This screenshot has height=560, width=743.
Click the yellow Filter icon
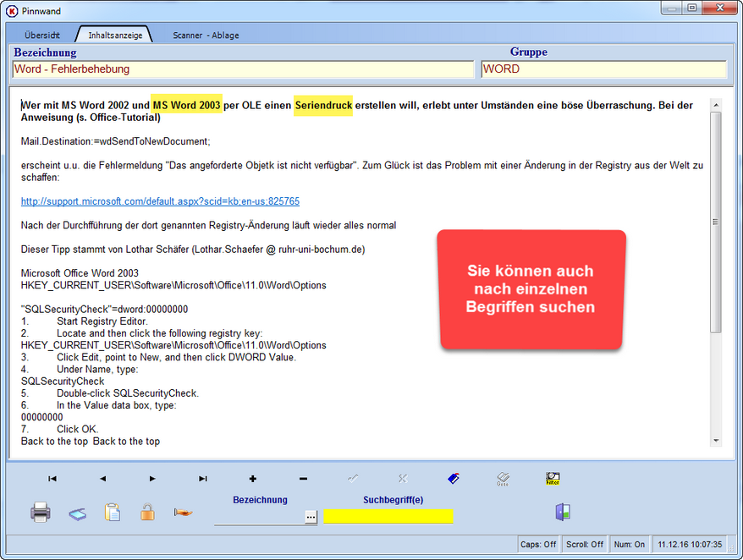(x=553, y=479)
